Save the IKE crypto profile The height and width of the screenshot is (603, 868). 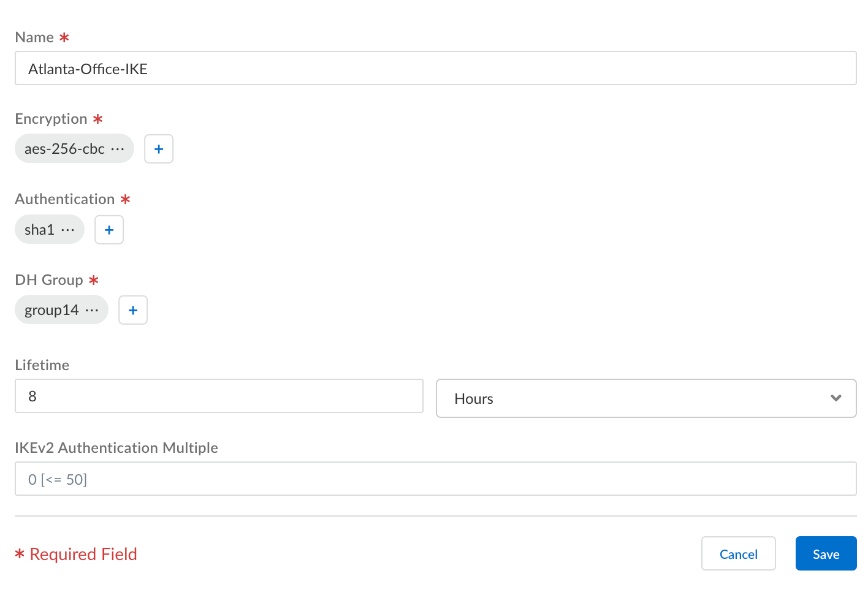click(x=826, y=554)
